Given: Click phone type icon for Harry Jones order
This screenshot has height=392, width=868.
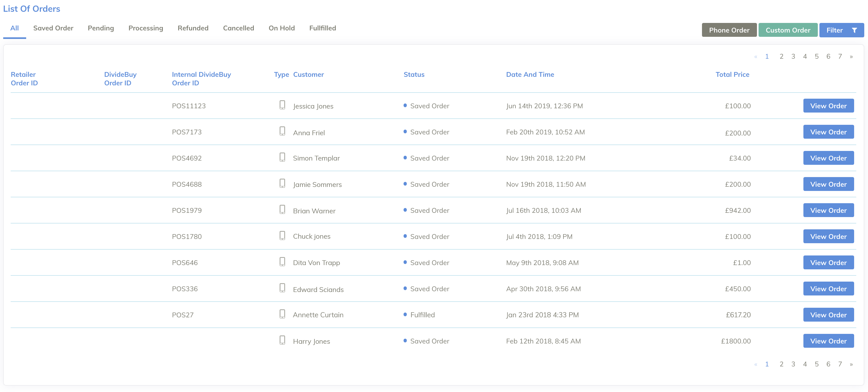Looking at the screenshot, I should coord(282,340).
